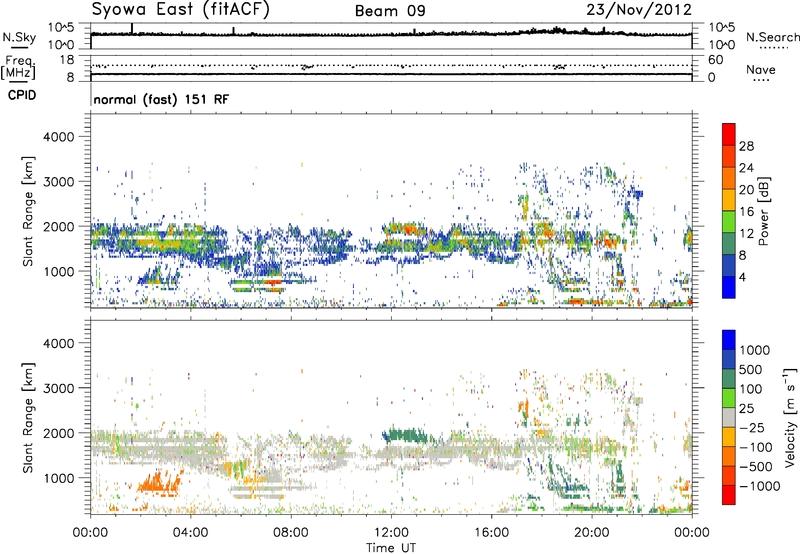The width and height of the screenshot is (800, 554).
Task: Click the '20:00' time tick label
Action: click(591, 533)
